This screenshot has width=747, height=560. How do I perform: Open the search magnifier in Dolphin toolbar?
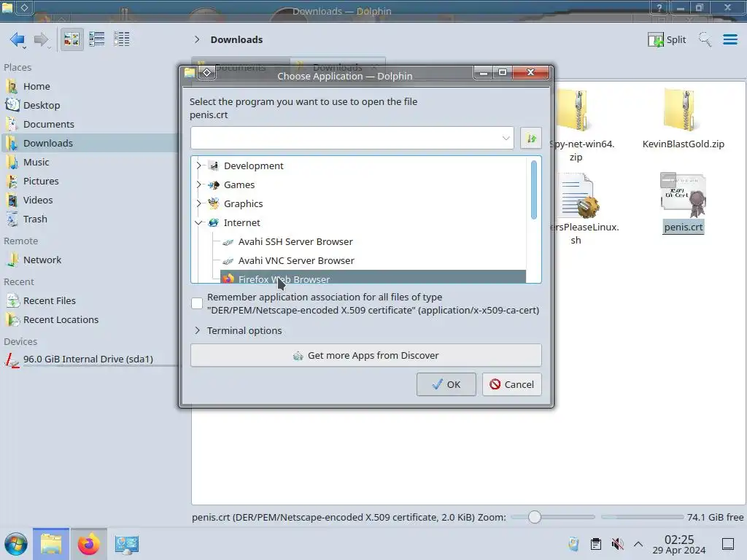pos(705,39)
